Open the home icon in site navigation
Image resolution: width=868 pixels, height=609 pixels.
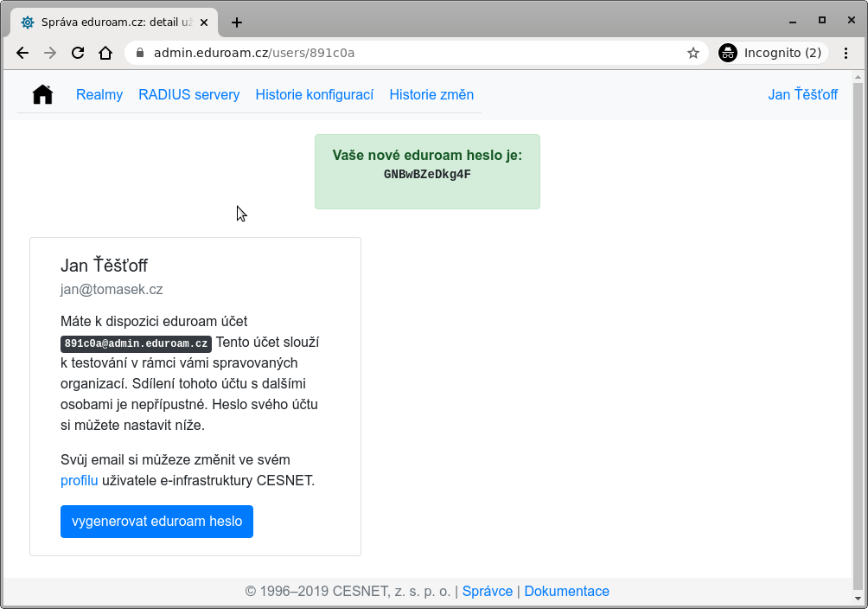pos(42,95)
